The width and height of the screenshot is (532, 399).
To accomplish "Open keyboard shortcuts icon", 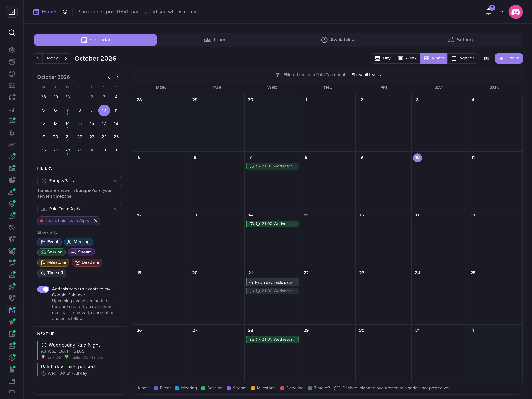I will [x=487, y=58].
